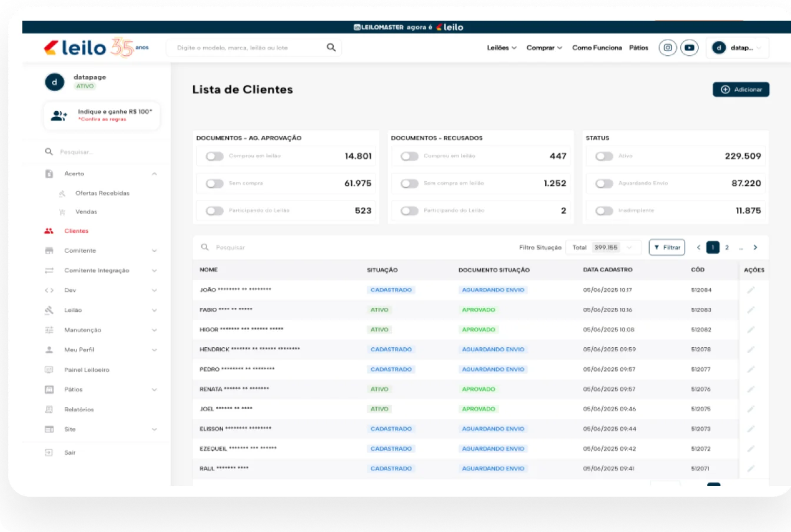791x532 pixels.
Task: Toggle Comprou em leilão under Recusados
Action: click(x=410, y=156)
